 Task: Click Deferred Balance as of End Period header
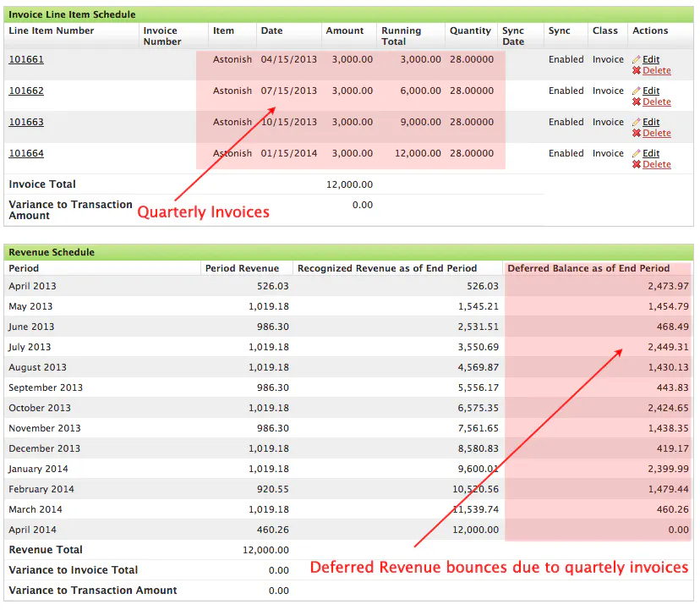click(588, 268)
